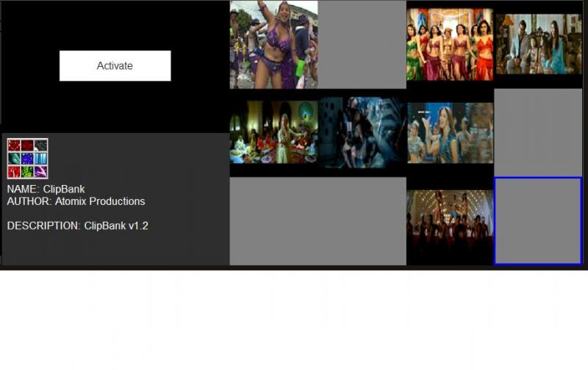Image resolution: width=588 pixels, height=370 pixels.
Task: Click the empty gray slot below the sofa clip
Action: [538, 132]
